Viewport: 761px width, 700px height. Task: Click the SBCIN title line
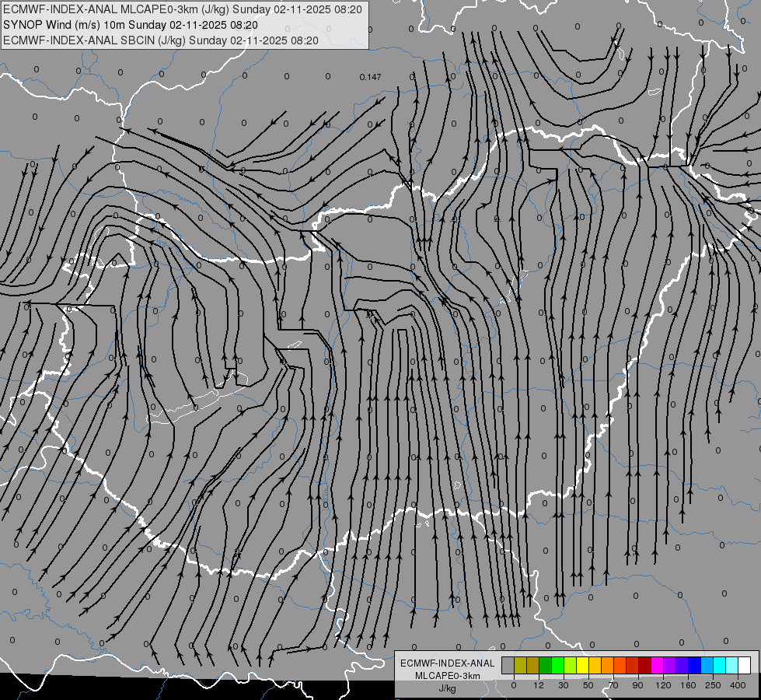click(161, 40)
